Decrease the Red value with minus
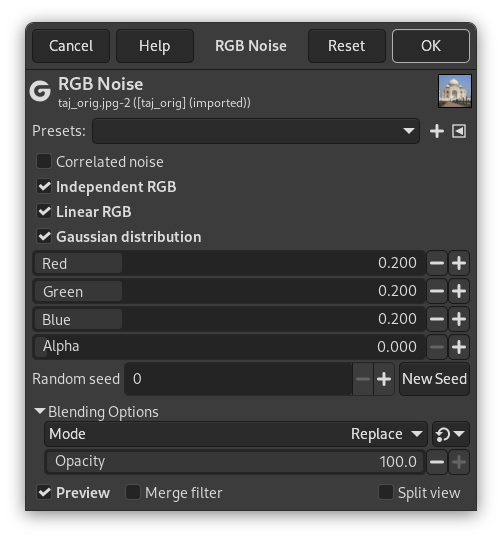This screenshot has width=502, height=539. click(437, 263)
